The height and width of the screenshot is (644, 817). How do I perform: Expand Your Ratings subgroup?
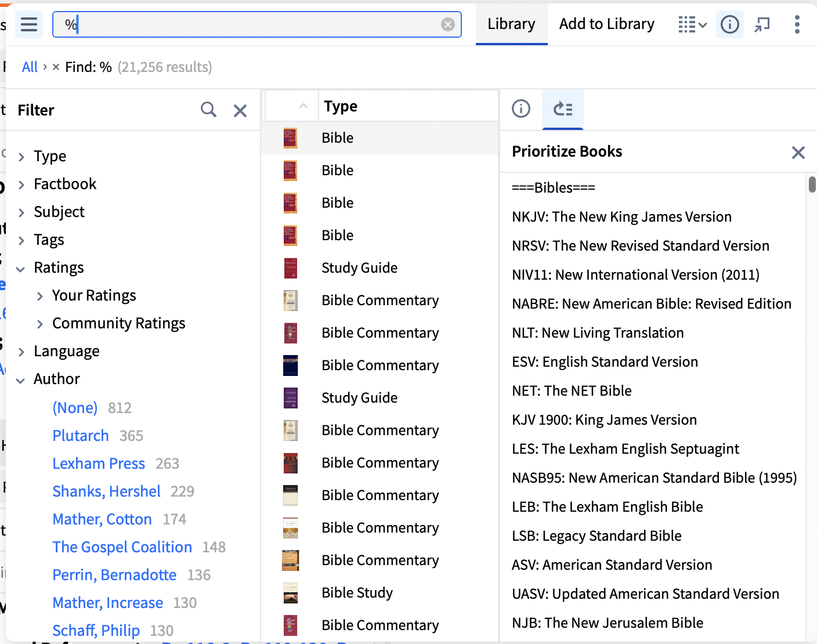(40, 296)
